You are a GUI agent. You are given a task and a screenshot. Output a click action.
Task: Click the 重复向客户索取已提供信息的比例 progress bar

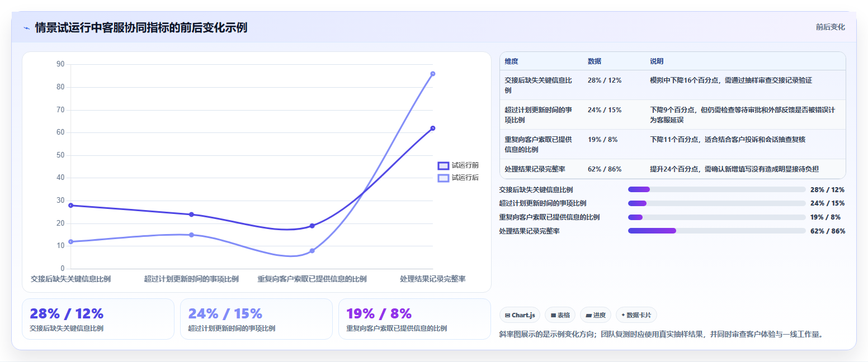point(717,217)
